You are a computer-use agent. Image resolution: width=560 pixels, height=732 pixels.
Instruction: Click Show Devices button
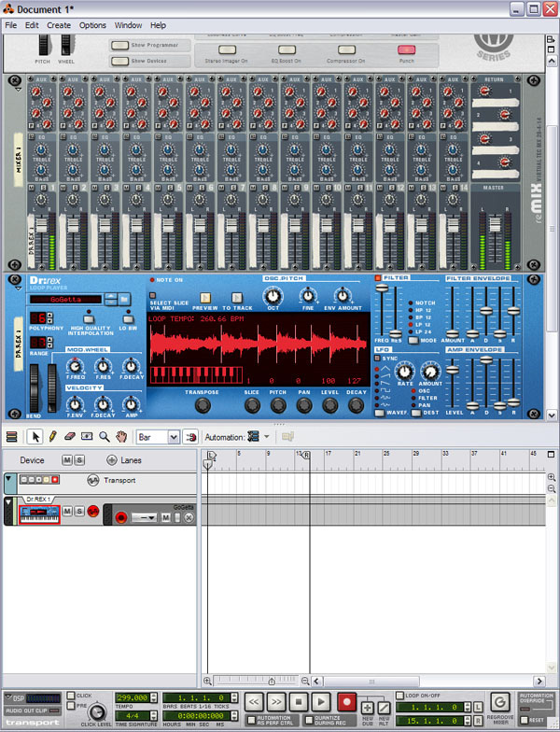coord(119,61)
